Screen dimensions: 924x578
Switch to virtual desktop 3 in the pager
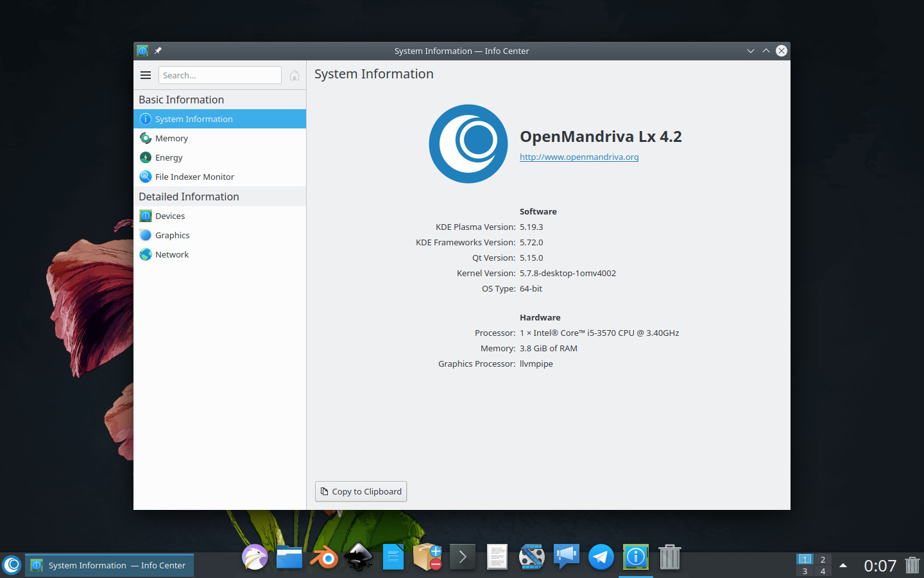point(805,571)
